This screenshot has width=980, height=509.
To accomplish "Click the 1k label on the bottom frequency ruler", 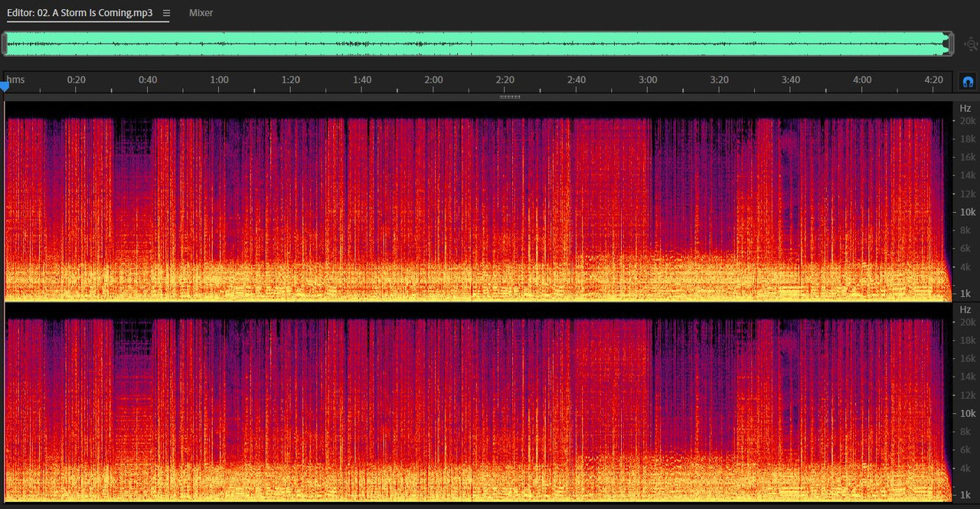I will 965,495.
